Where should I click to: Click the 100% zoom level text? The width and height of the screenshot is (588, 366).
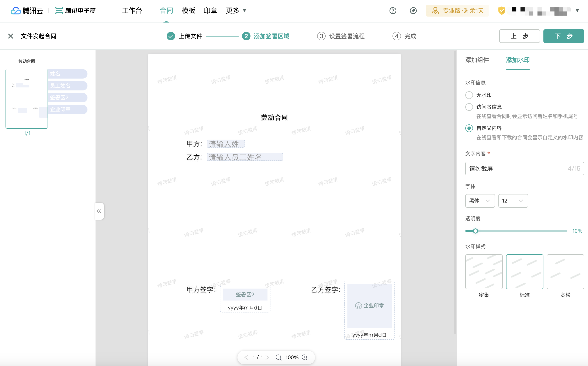click(x=292, y=357)
